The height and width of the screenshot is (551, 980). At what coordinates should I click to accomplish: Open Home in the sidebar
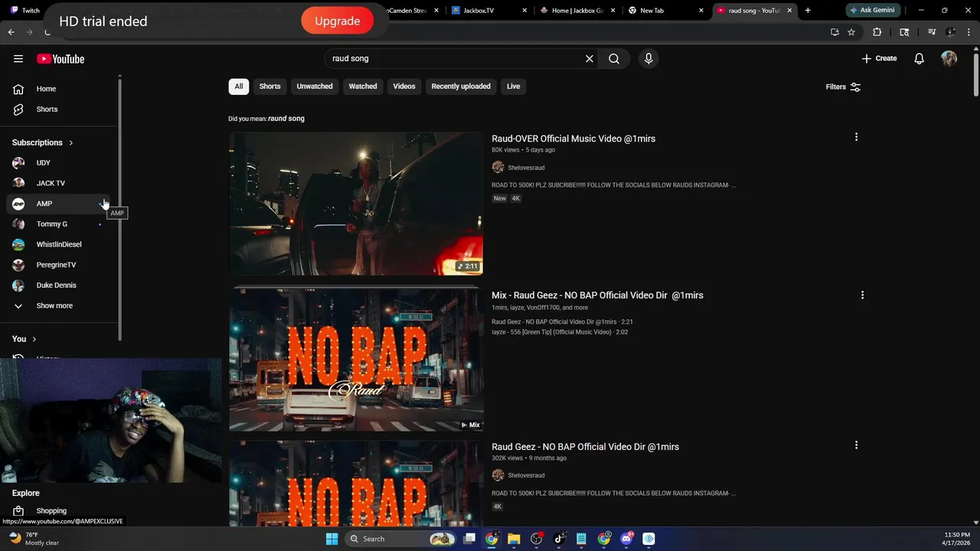[60, 89]
